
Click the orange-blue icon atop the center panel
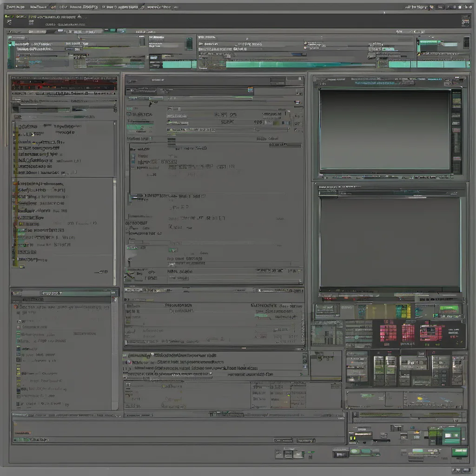coord(251,90)
